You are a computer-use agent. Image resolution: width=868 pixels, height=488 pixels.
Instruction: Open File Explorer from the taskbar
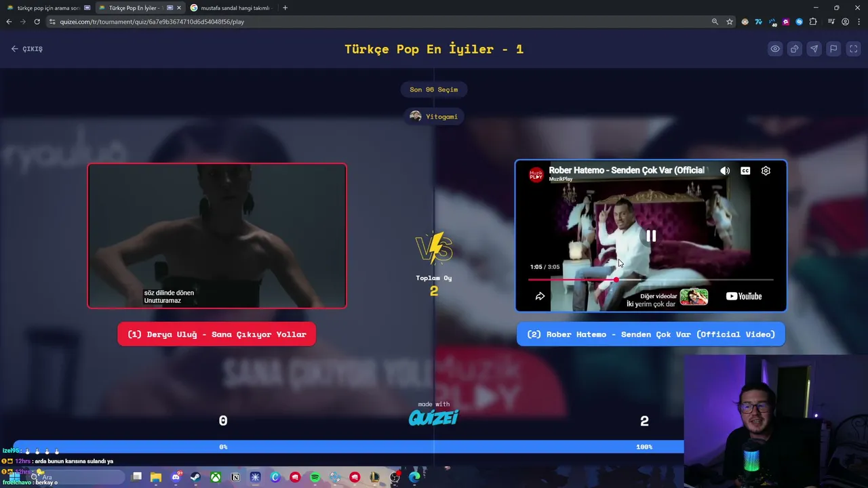pos(156,477)
